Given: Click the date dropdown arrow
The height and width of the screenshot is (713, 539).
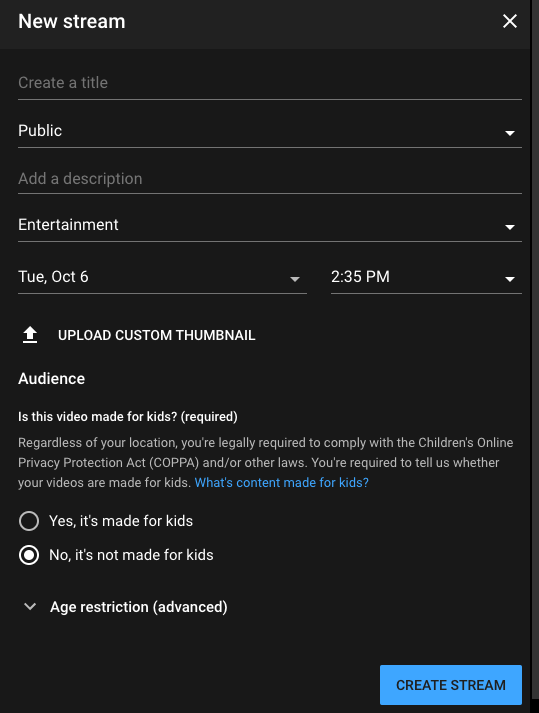Looking at the screenshot, I should coord(295,279).
